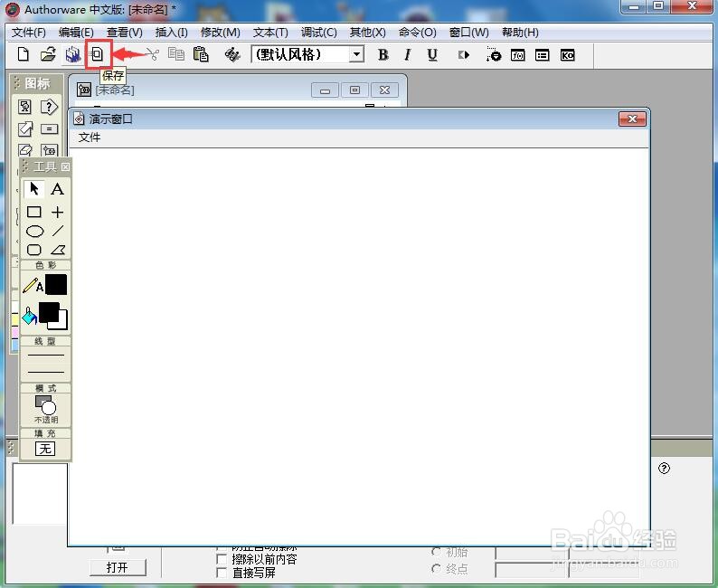Open the 查看(V) menu
718x588 pixels.
pyautogui.click(x=125, y=33)
